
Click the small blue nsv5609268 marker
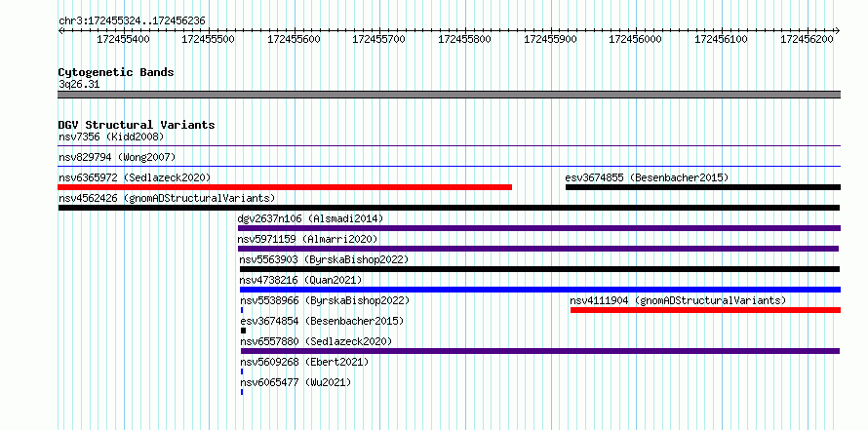coord(242,371)
